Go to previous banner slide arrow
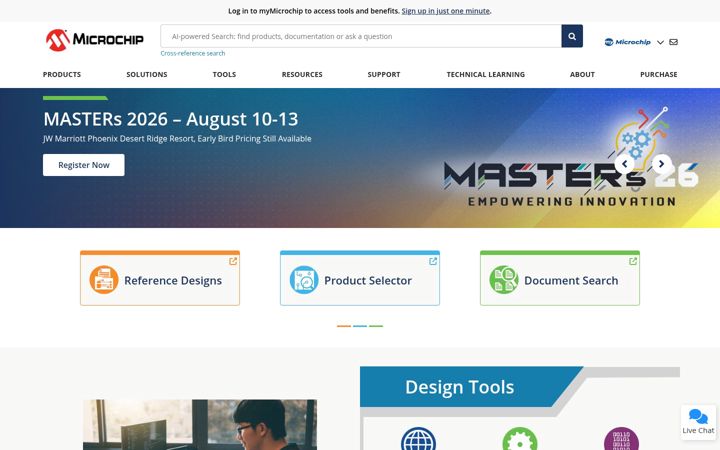Screen dimensions: 720x450 624,164
